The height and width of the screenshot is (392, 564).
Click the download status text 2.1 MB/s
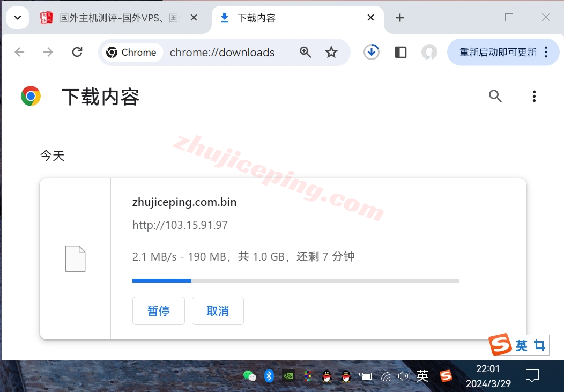(x=243, y=256)
